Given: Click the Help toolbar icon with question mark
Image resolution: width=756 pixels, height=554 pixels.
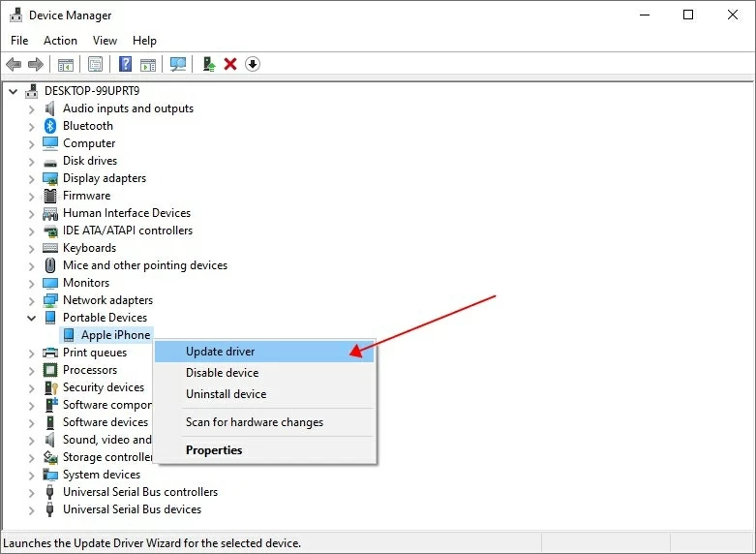Looking at the screenshot, I should pyautogui.click(x=125, y=64).
